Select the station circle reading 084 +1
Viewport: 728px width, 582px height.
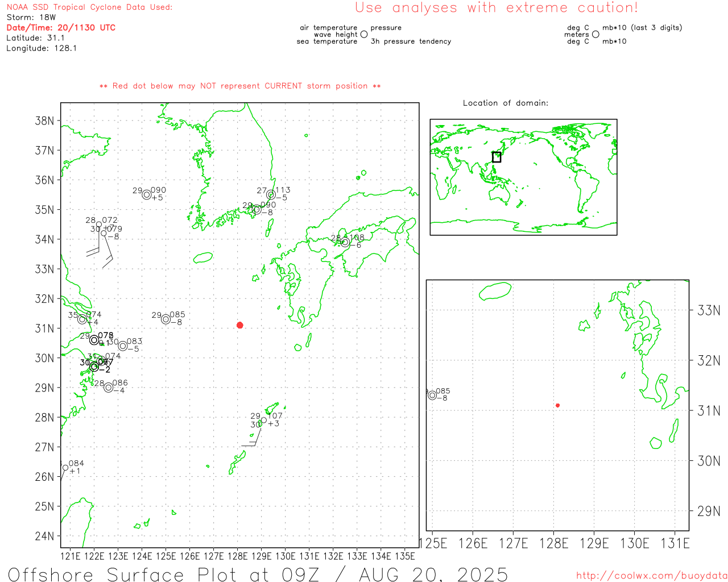tap(65, 468)
